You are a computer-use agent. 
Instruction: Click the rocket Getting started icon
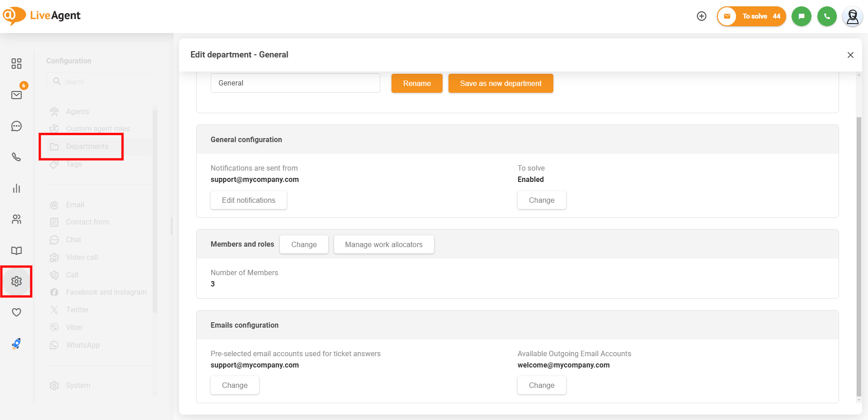tap(16, 344)
